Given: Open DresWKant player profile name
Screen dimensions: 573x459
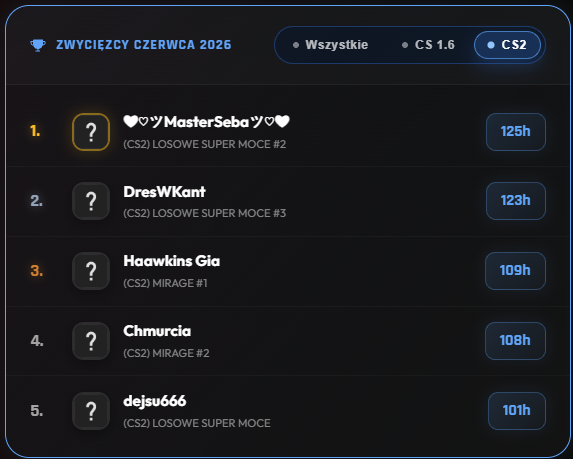Looking at the screenshot, I should click(164, 192).
